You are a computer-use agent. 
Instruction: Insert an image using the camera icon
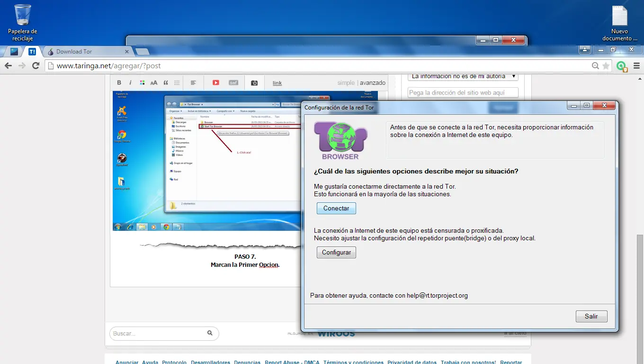[x=254, y=83]
